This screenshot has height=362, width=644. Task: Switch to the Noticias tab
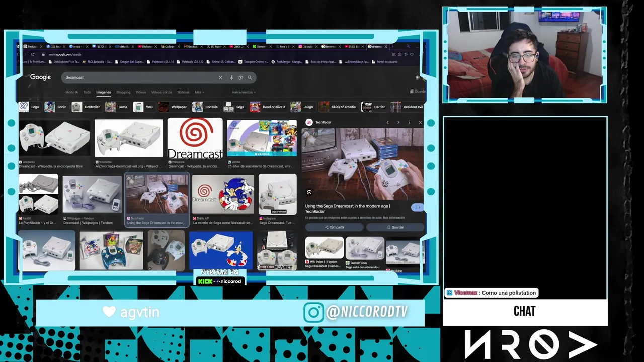pyautogui.click(x=183, y=92)
